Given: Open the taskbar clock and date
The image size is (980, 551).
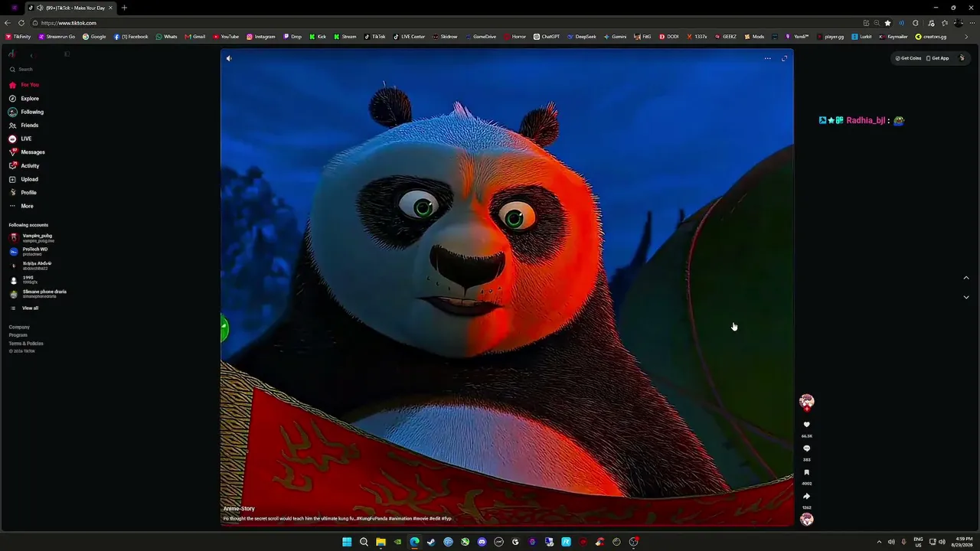Looking at the screenshot, I should [x=964, y=542].
